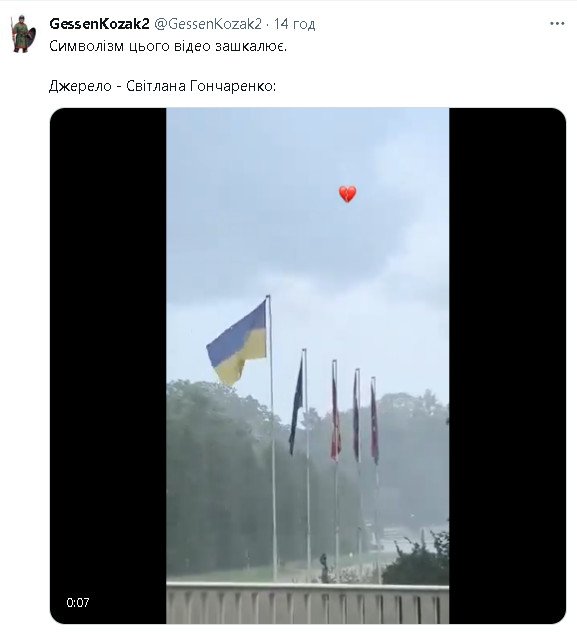Open the tweet via the 14 год timestamp
The image size is (577, 633).
(294, 24)
